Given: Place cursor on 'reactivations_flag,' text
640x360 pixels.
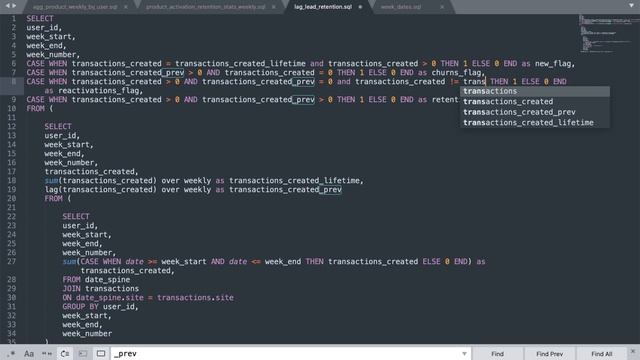Looking at the screenshot, I should coord(100,91).
